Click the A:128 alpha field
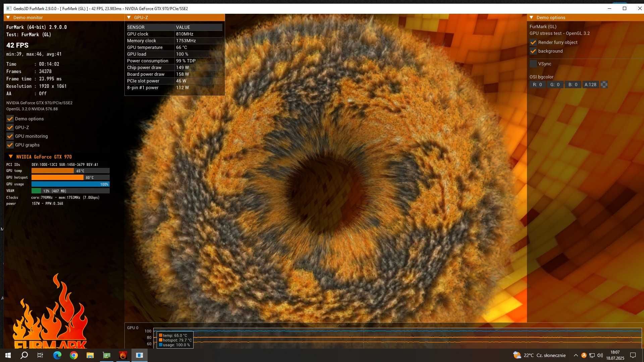Image resolution: width=644 pixels, height=362 pixels. [591, 84]
